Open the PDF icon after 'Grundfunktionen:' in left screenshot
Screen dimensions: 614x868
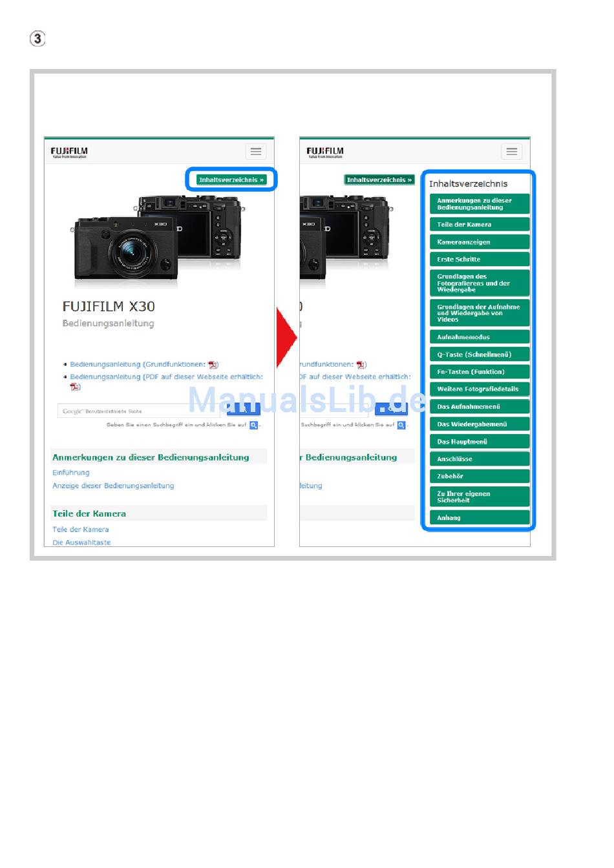pos(213,365)
